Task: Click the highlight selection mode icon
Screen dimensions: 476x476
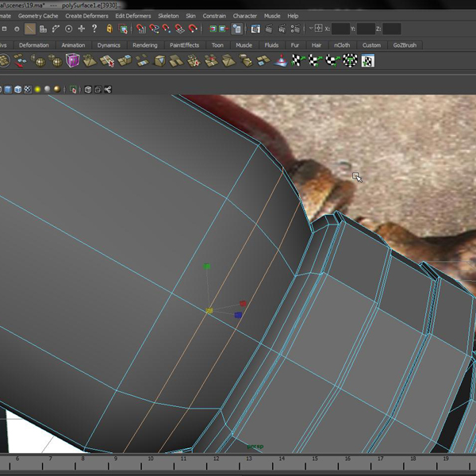Action: (x=123, y=29)
